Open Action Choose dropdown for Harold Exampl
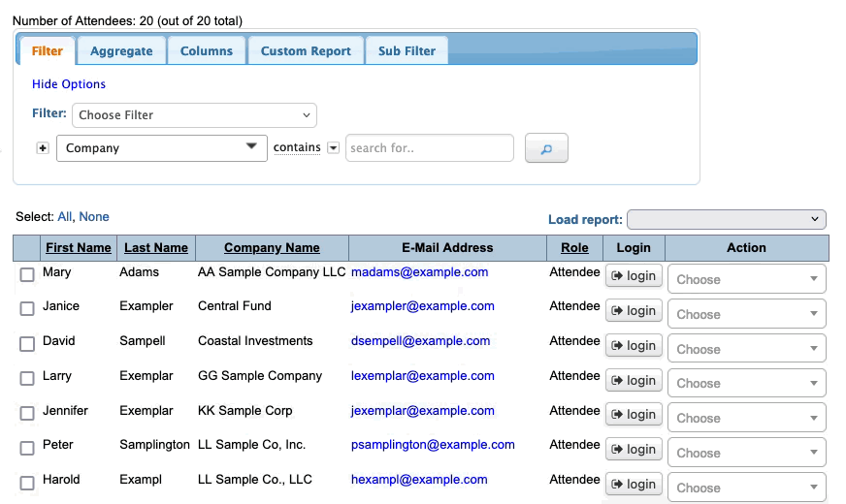The height and width of the screenshot is (504, 846). click(x=747, y=488)
